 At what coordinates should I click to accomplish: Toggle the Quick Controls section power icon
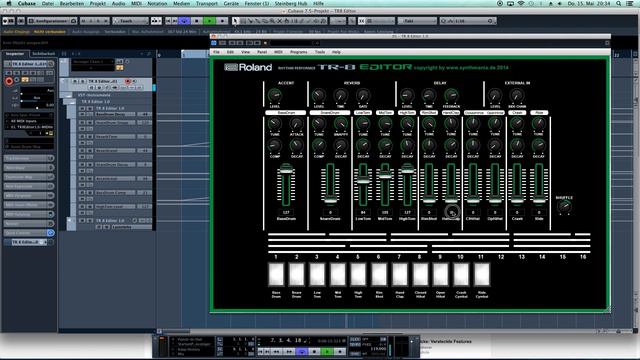51,233
